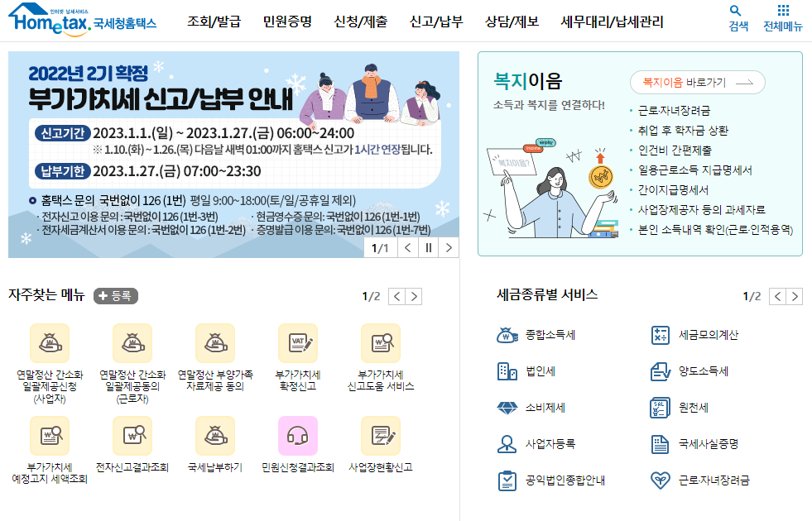Click the 원천세 service icon
The image size is (812, 521).
pyautogui.click(x=661, y=408)
